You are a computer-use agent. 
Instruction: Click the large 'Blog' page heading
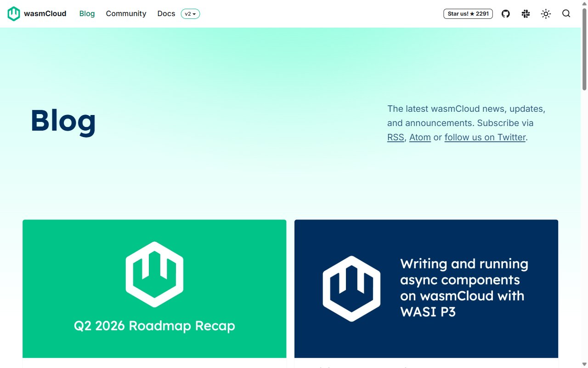(63, 121)
